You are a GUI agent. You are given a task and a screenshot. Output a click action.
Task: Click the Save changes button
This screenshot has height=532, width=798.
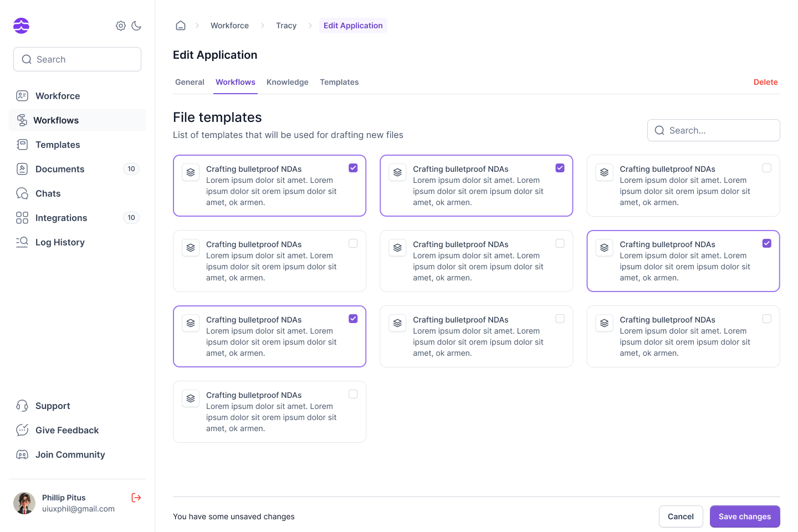point(745,516)
